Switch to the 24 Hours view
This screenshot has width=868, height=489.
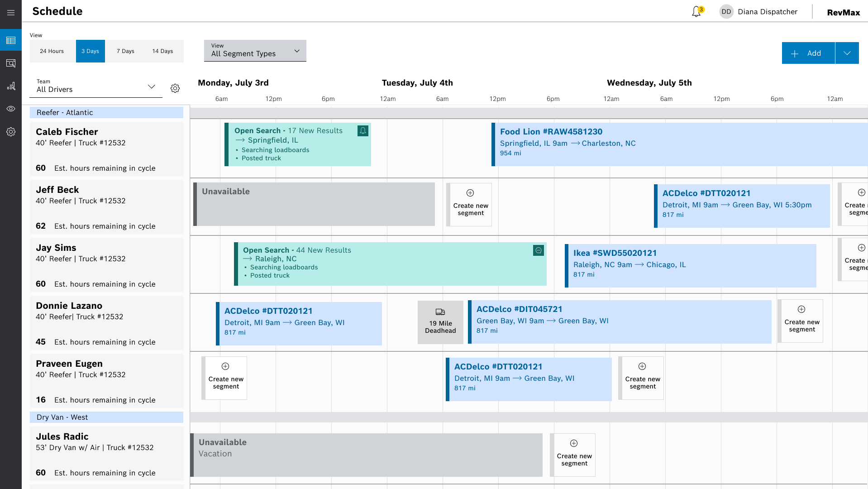(52, 51)
